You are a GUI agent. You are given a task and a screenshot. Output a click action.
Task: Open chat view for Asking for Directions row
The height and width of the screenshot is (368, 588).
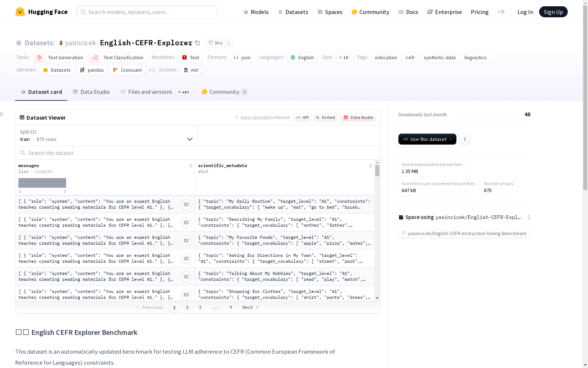[x=186, y=259]
